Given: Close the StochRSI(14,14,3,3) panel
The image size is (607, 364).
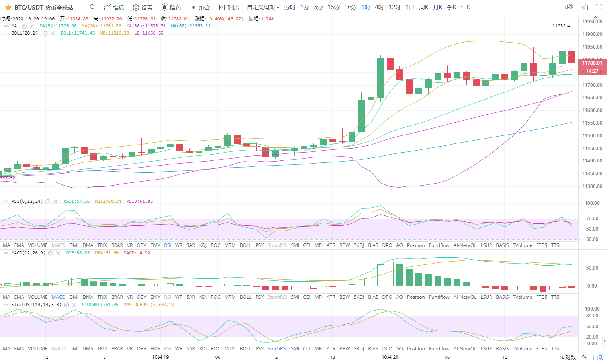Looking at the screenshot, I should 74,305.
